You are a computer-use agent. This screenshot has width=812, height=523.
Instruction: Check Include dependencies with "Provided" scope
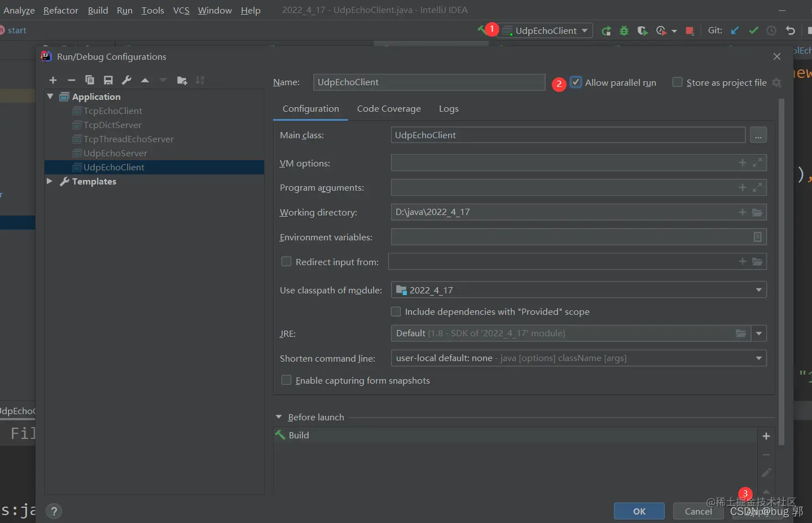click(396, 311)
